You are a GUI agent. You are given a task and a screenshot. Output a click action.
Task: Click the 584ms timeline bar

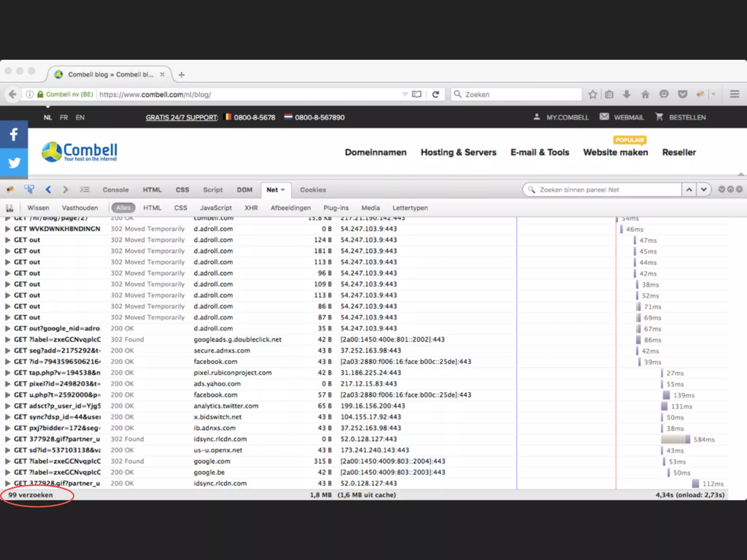coord(675,439)
